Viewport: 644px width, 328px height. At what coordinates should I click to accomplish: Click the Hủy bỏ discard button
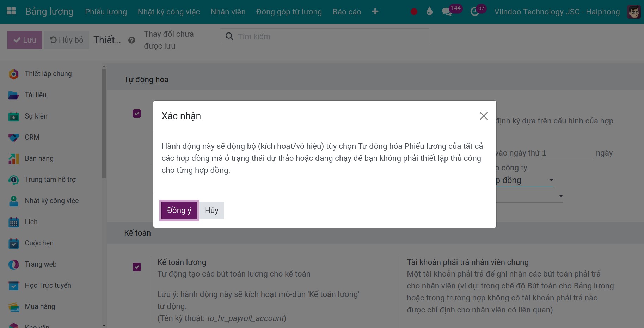[x=67, y=40]
